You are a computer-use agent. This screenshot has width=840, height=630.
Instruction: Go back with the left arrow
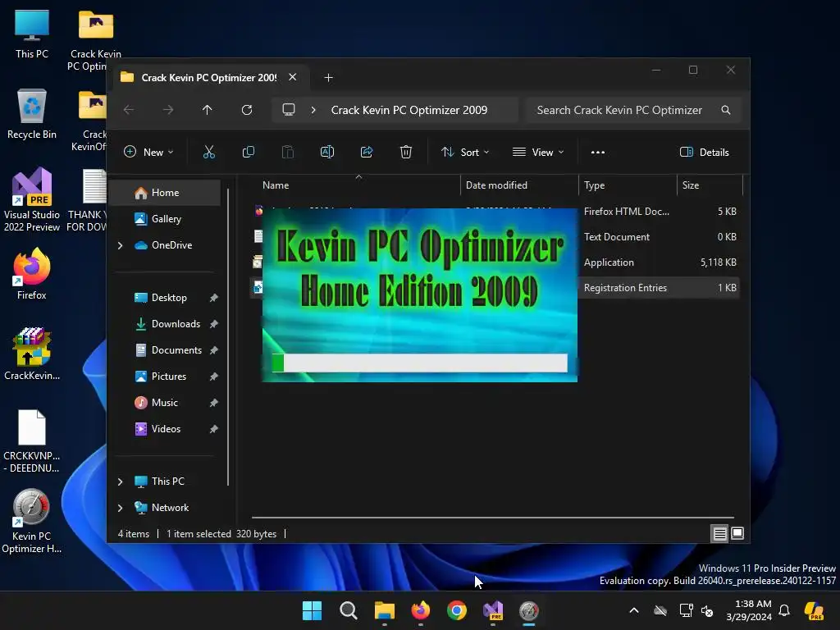point(129,110)
